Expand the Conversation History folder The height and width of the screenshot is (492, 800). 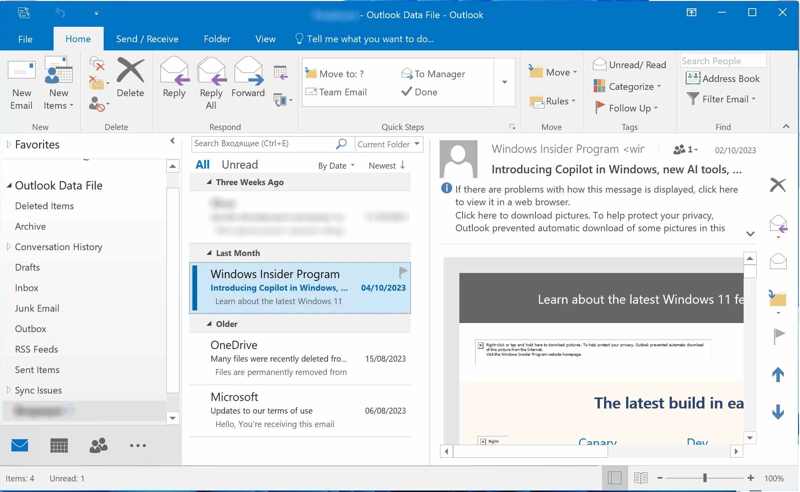[8, 247]
